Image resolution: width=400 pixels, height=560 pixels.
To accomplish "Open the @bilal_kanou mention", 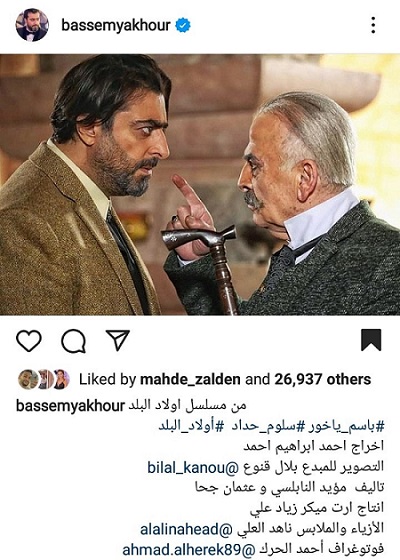I will pyautogui.click(x=193, y=467).
